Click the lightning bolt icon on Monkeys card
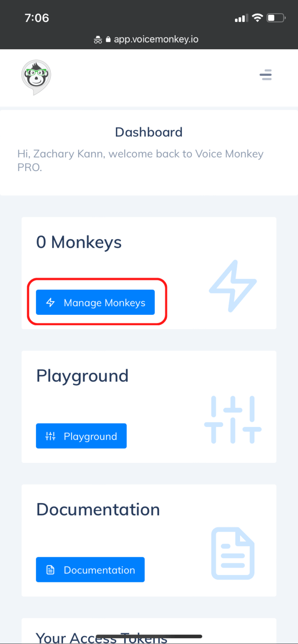 (233, 286)
